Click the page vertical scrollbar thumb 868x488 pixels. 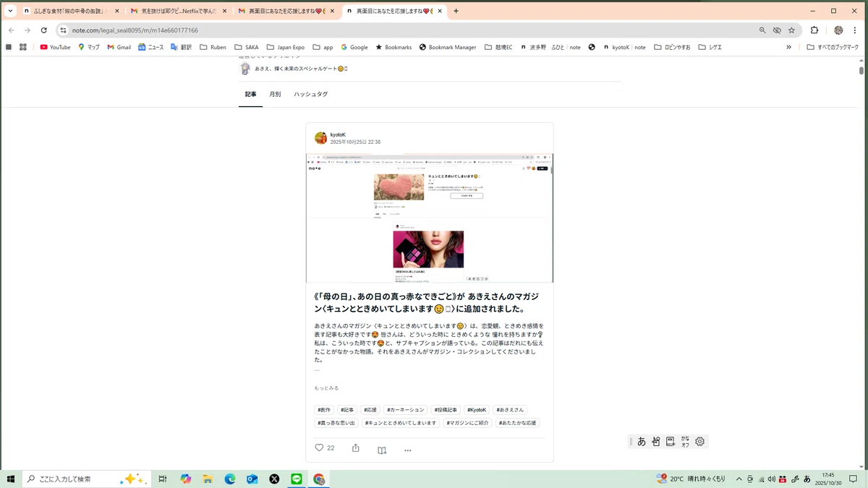(861, 70)
